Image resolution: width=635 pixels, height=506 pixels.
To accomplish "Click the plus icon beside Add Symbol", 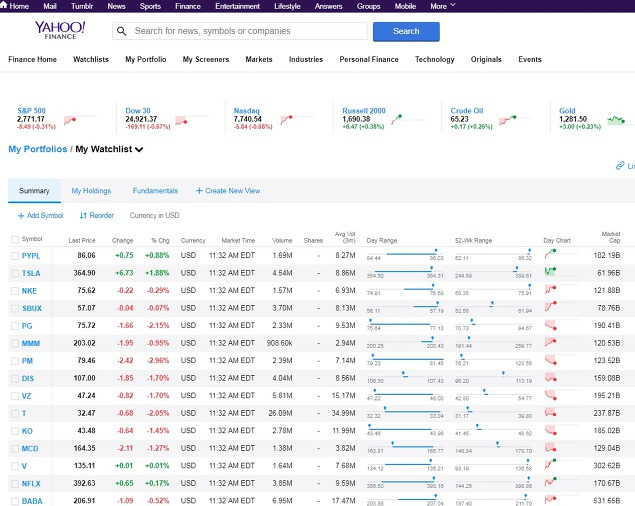I will click(21, 216).
